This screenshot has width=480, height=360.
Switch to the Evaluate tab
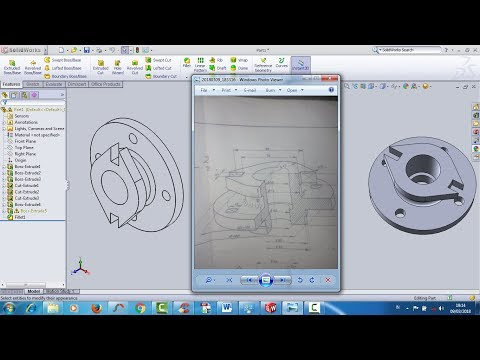click(x=54, y=84)
